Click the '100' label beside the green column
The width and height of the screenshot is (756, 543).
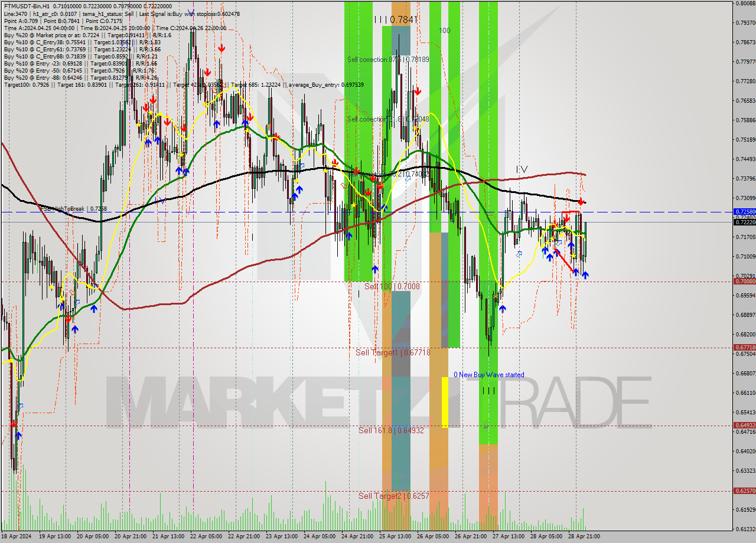click(x=445, y=31)
